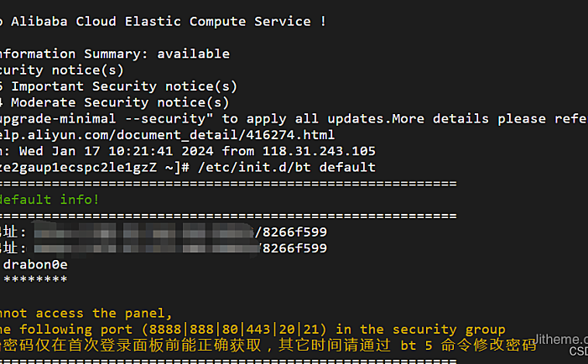
Task: Click the username drabon0e
Action: click(35, 265)
